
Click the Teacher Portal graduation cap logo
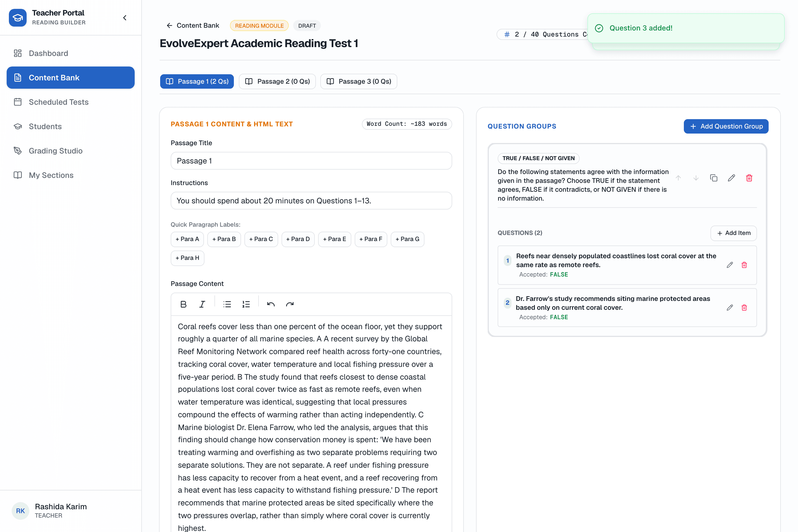click(x=18, y=18)
